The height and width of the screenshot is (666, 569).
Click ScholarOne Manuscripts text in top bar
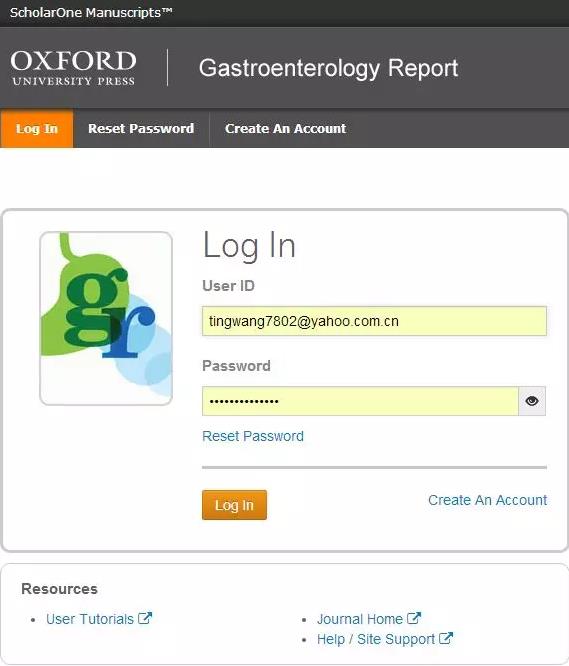(91, 12)
